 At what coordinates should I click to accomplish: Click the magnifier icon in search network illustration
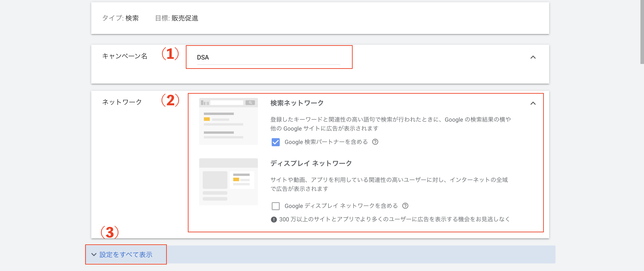click(x=250, y=102)
